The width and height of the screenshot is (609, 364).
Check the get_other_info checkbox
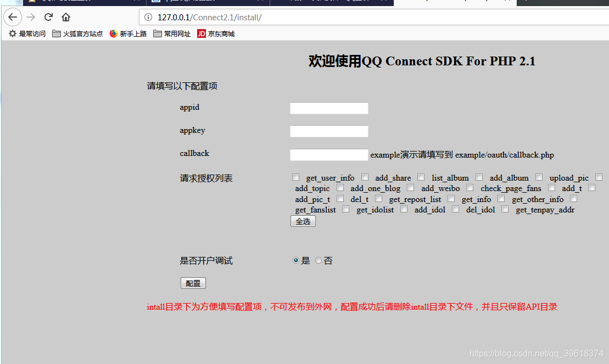[x=501, y=199]
